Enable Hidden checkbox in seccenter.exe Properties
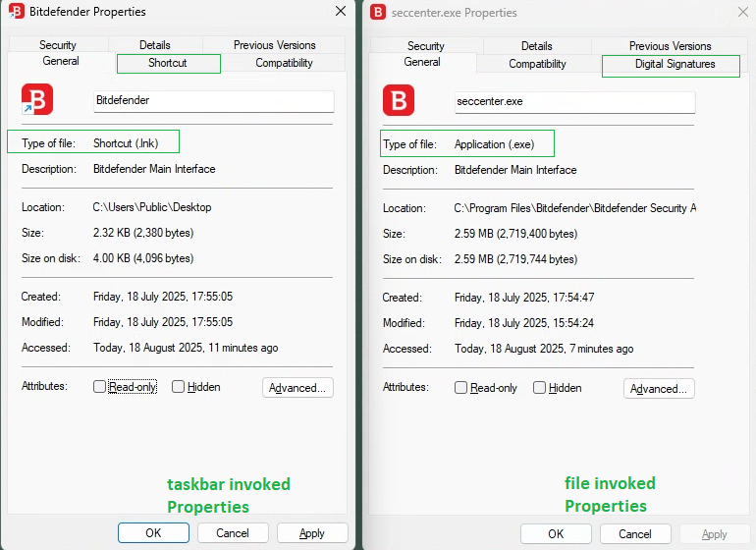This screenshot has height=550, width=756. point(540,387)
